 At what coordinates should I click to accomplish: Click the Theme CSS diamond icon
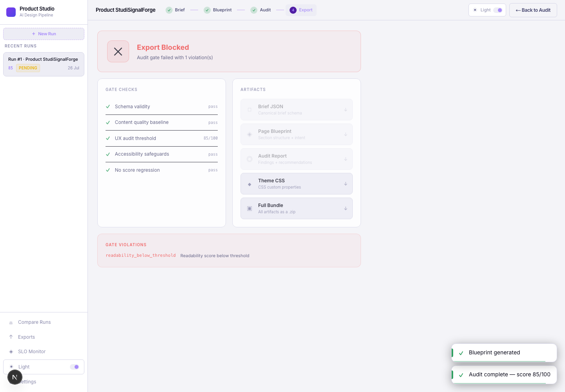(250, 184)
